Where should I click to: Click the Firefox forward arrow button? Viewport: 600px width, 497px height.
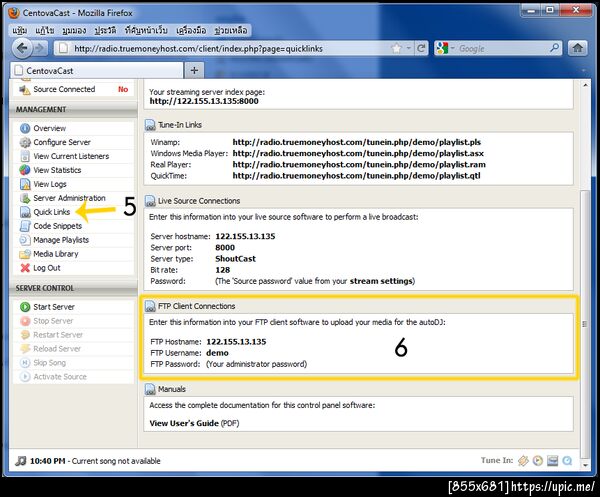coord(39,48)
